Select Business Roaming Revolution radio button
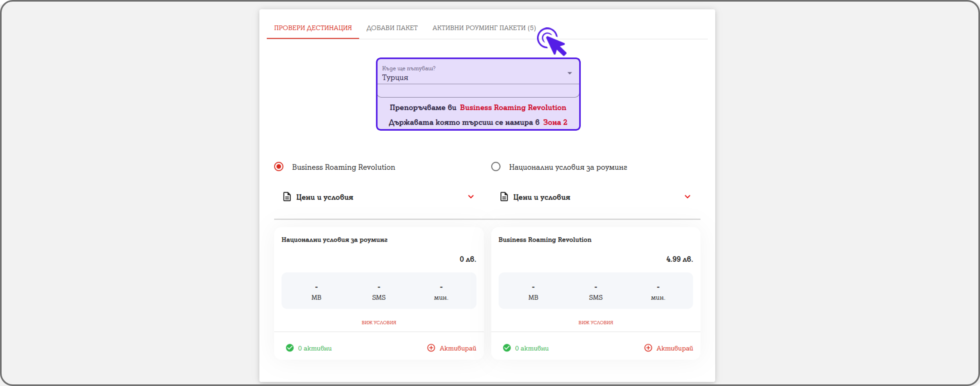The height and width of the screenshot is (386, 980). point(279,166)
